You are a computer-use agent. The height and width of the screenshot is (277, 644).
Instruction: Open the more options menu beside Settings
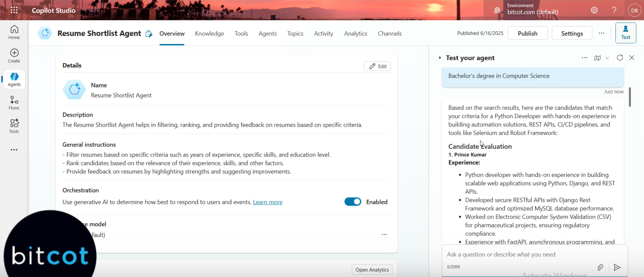click(x=601, y=33)
